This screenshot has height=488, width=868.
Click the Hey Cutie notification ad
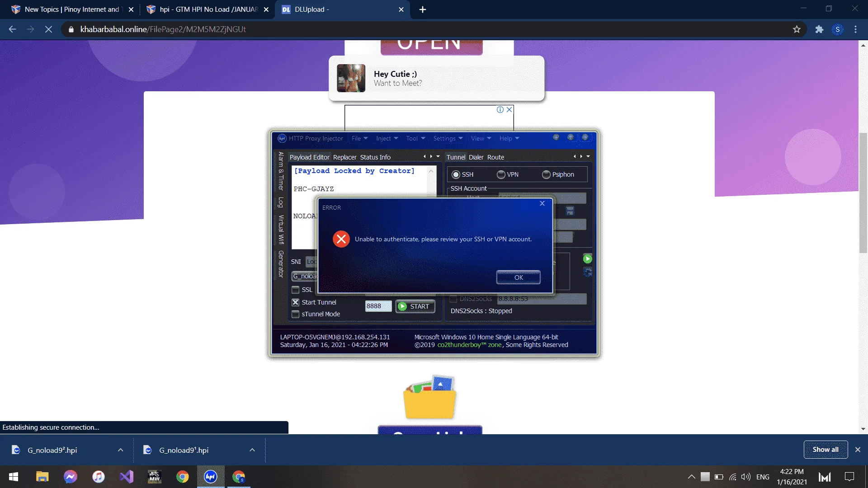pos(436,78)
